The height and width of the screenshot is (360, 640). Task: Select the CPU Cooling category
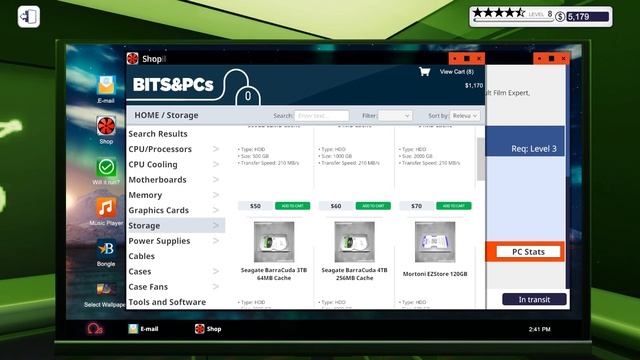pos(153,164)
